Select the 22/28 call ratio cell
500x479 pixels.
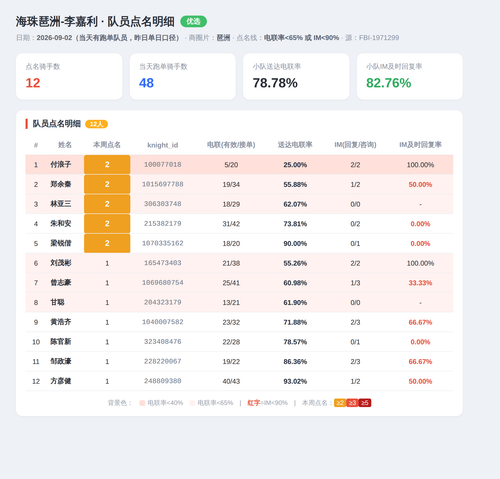[231, 342]
